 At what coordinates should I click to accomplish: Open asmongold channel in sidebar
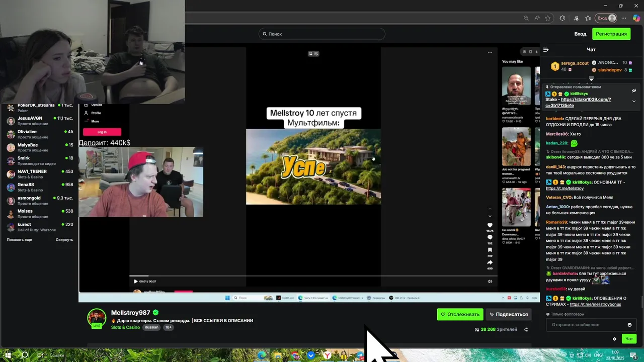click(40, 201)
